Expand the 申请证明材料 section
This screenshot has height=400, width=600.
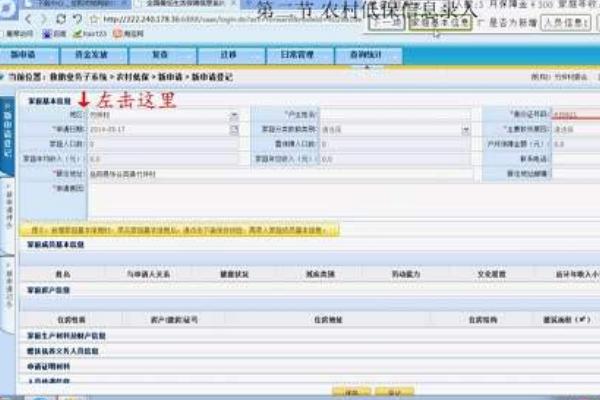[49, 366]
